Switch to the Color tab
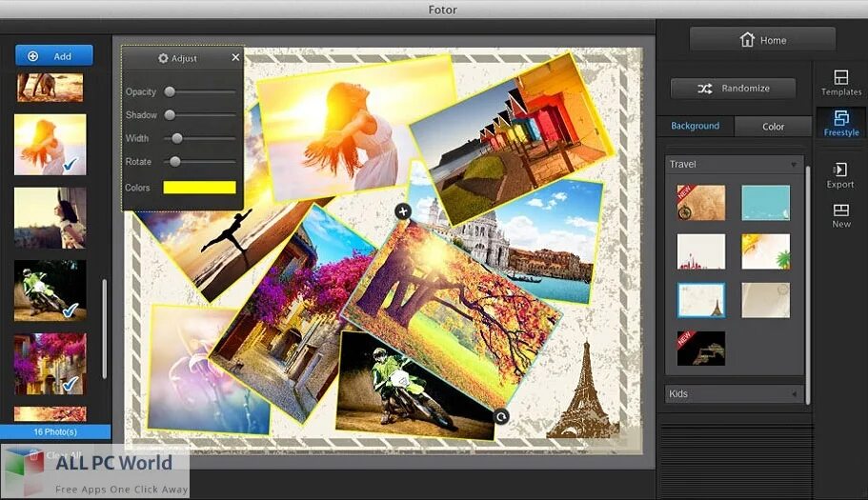 773,127
